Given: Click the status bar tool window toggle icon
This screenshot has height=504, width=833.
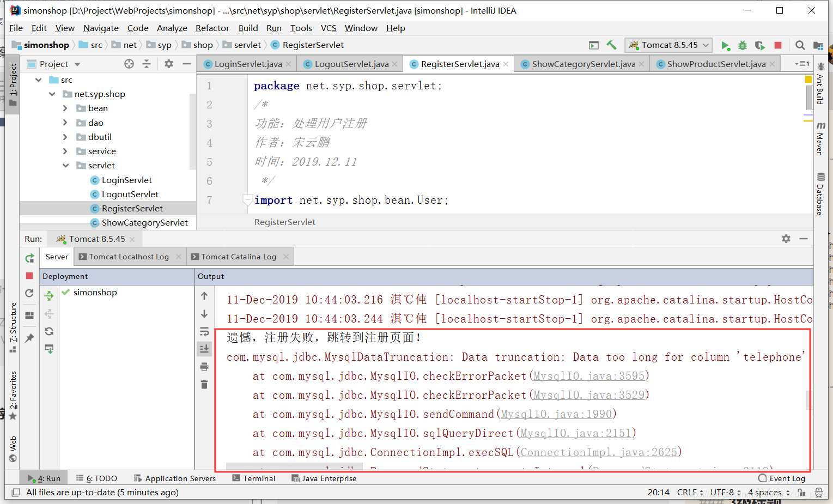Looking at the screenshot, I should coord(16,493).
